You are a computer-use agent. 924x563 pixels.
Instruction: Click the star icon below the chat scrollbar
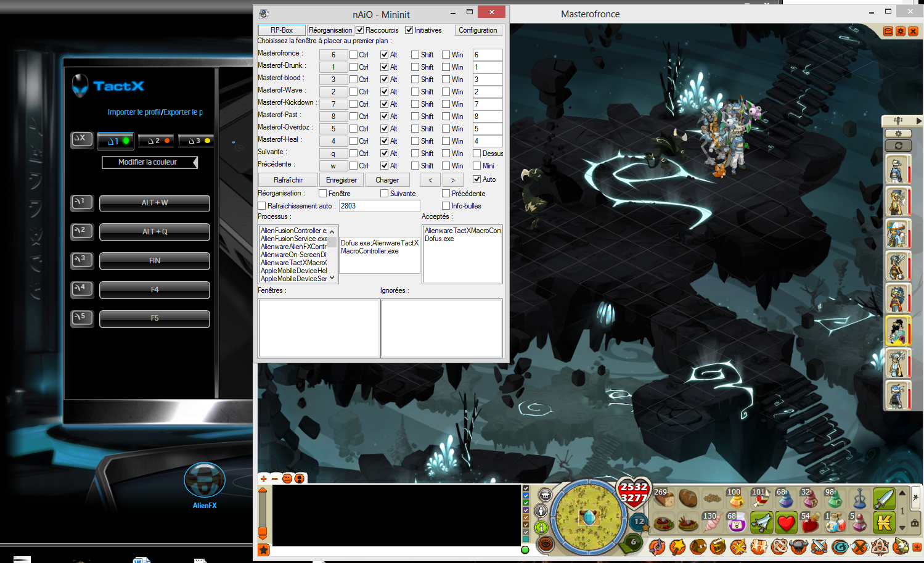[264, 550]
